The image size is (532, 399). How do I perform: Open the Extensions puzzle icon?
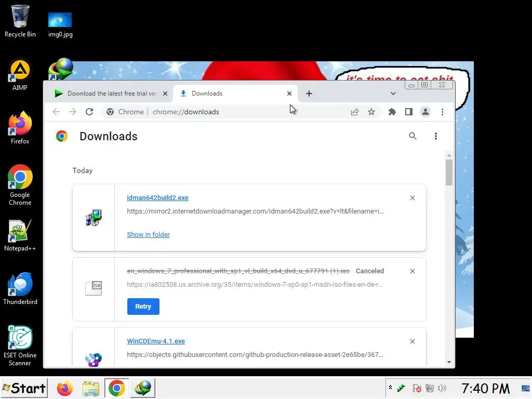pos(392,112)
